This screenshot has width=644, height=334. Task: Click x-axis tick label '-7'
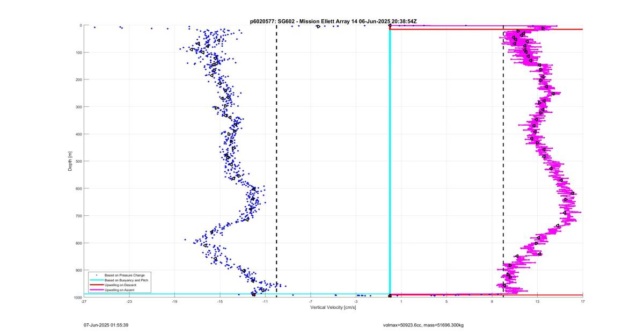311,302
